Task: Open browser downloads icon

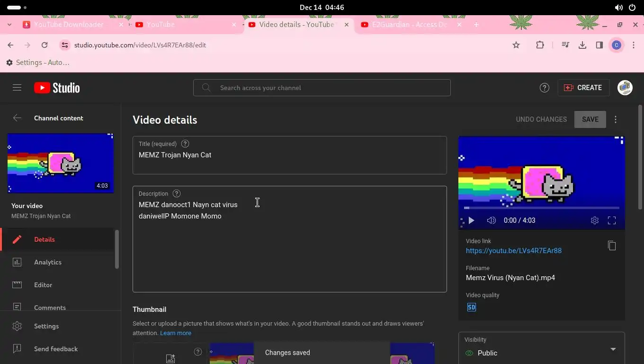Action: click(582, 45)
